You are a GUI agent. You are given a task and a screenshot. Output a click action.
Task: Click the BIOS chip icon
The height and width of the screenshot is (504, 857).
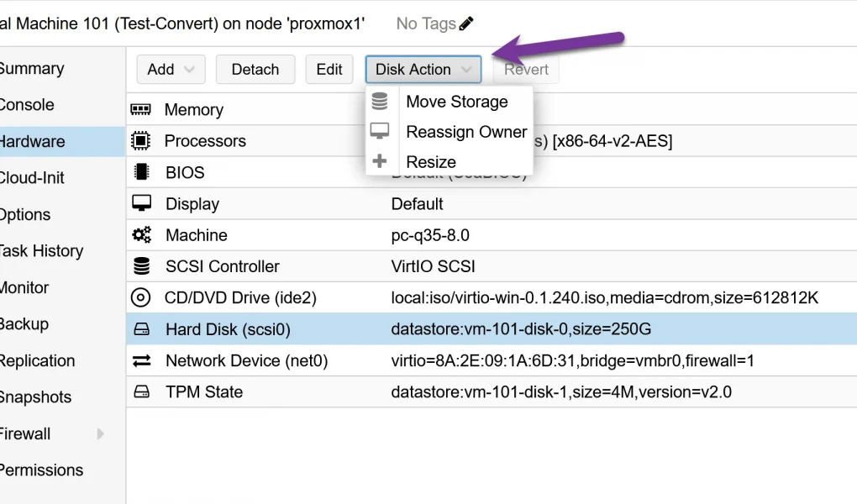click(x=141, y=172)
